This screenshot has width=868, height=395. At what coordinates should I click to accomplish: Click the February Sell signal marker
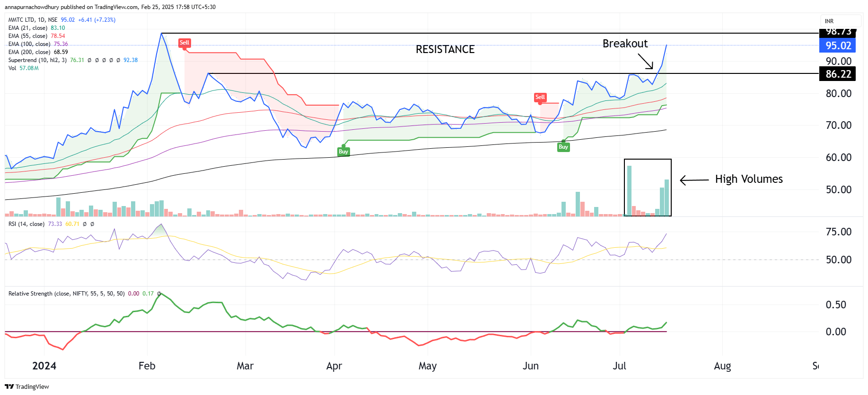184,43
